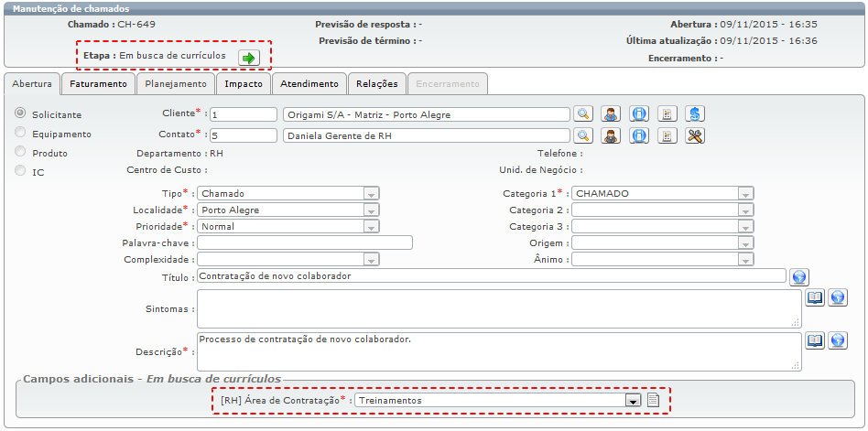The height and width of the screenshot is (431, 868).
Task: Expand the Prioridade dropdown list
Action: [371, 226]
